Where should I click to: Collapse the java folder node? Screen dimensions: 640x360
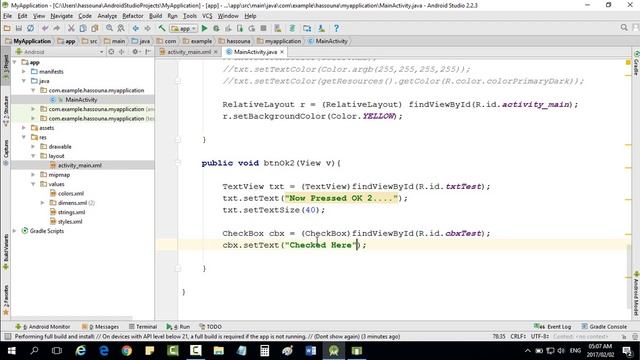tap(24, 81)
